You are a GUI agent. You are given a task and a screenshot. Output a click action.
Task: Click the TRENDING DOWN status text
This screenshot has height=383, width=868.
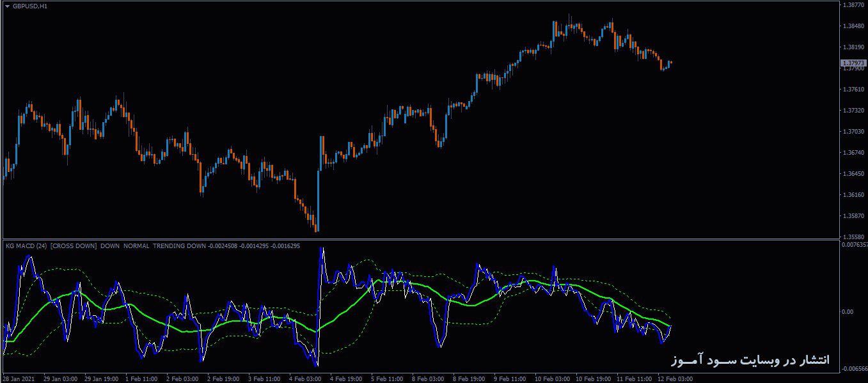tap(180, 246)
